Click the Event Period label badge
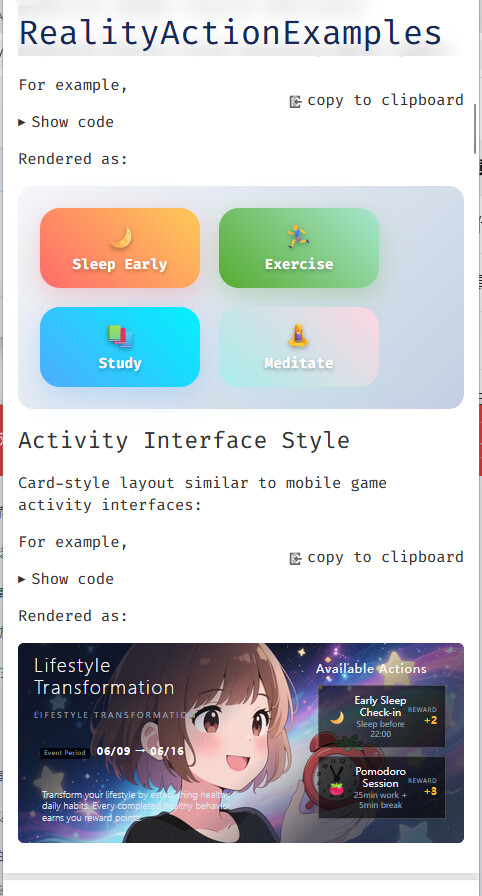Screen dimensions: 482x896 coord(65,753)
